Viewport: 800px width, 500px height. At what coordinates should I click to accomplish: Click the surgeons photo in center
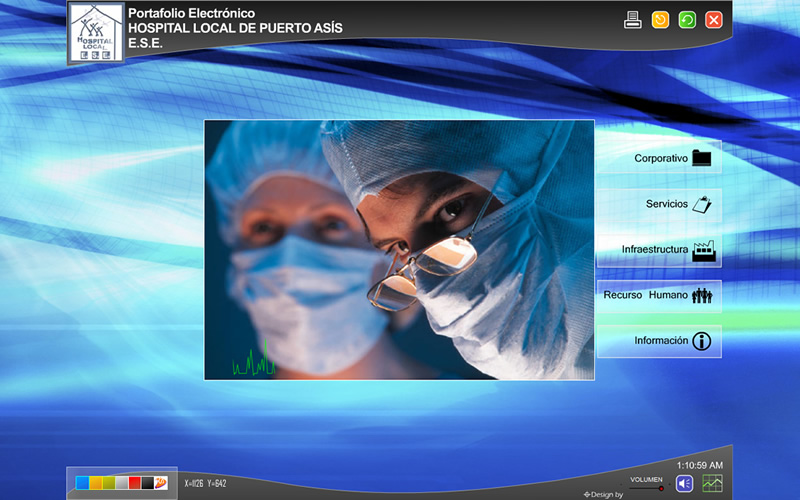(x=399, y=250)
